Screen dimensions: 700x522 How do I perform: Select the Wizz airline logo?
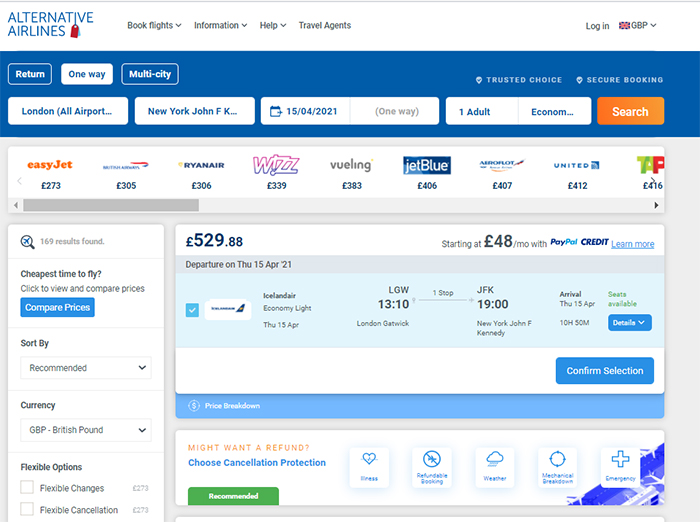click(276, 165)
